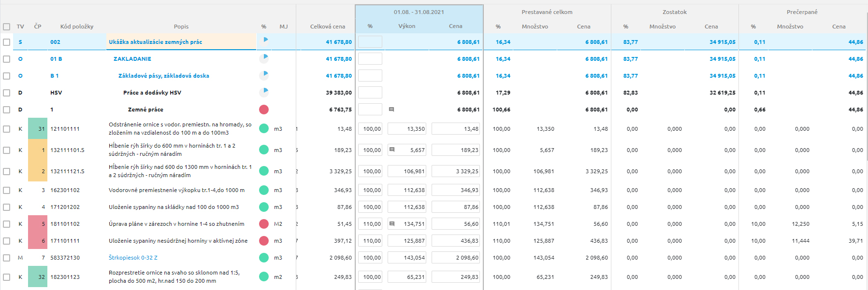Click the Prečerpané header group

click(802, 12)
